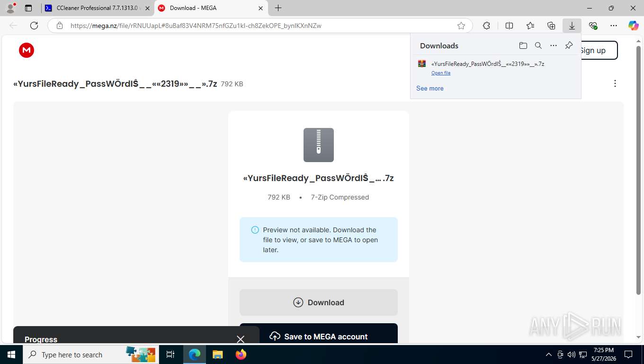Open a new browser tab
The width and height of the screenshot is (644, 364).
(x=278, y=8)
